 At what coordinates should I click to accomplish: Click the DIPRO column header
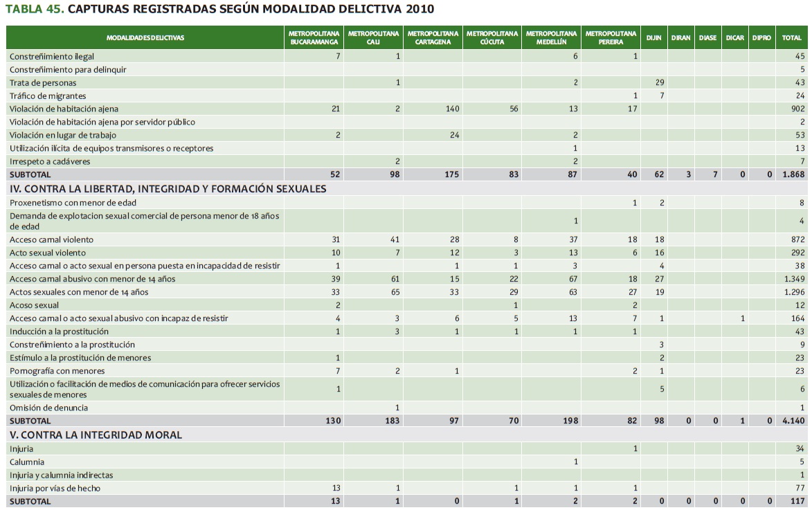(761, 37)
